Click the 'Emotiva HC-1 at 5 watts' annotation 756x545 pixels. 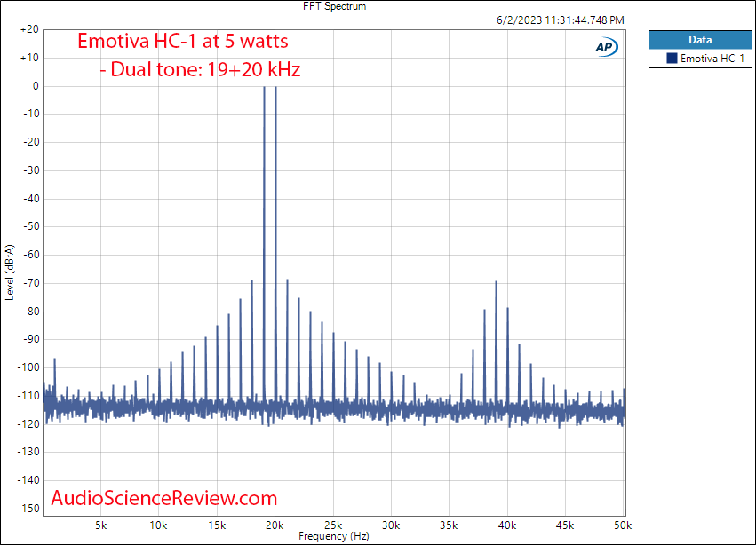183,41
